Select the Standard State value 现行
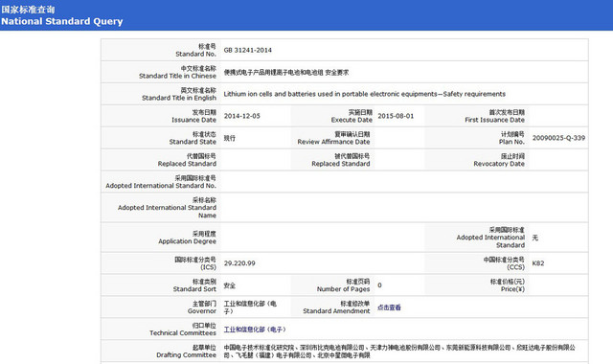 (x=230, y=138)
